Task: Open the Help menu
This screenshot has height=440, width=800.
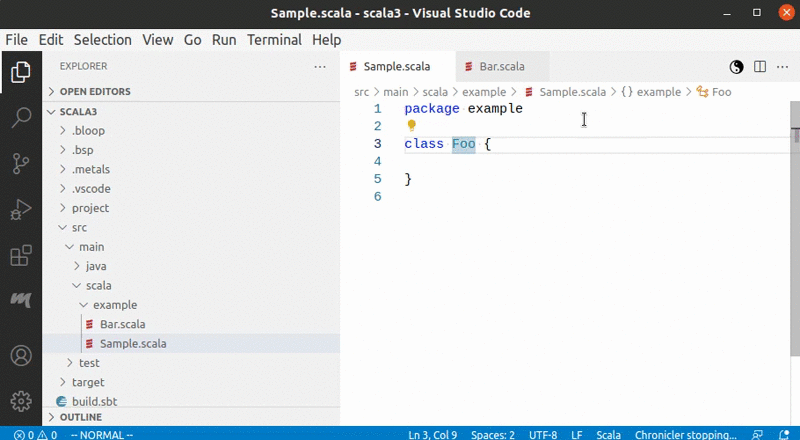Action: 327,40
